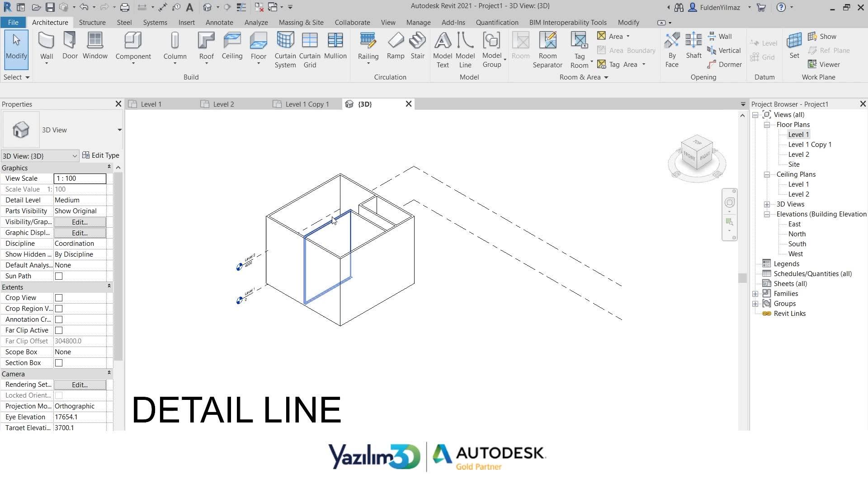
Task: Close the Properties palette
Action: 118,104
